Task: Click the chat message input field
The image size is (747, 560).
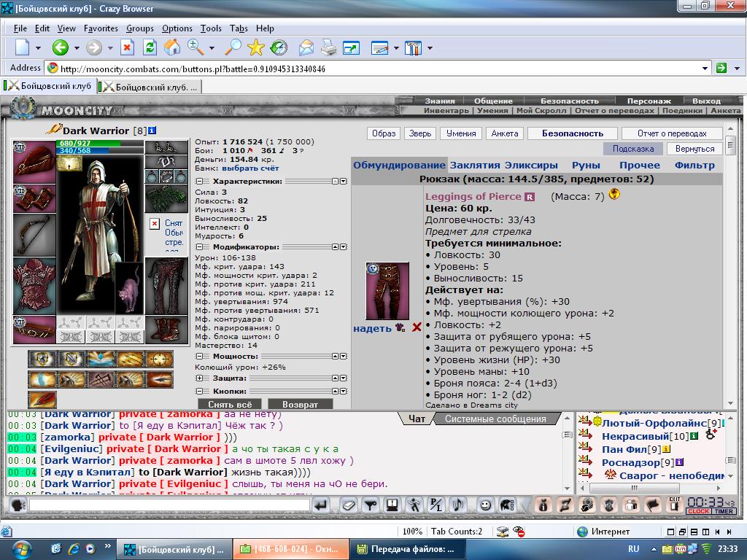Action: [x=169, y=505]
